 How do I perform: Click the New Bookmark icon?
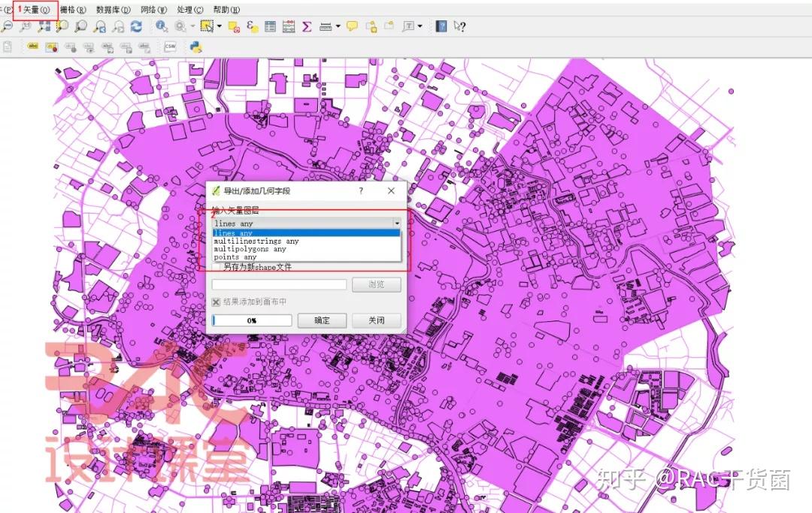(x=371, y=26)
